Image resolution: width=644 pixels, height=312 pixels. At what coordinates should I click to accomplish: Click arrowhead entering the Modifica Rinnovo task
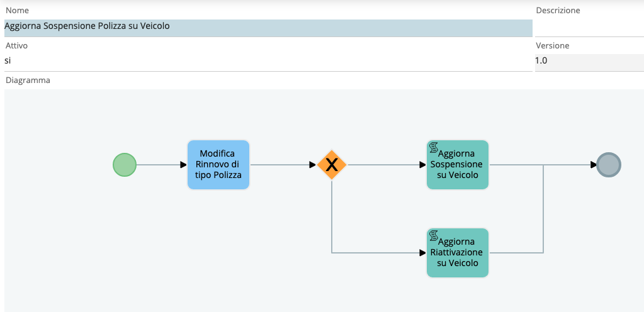183,165
